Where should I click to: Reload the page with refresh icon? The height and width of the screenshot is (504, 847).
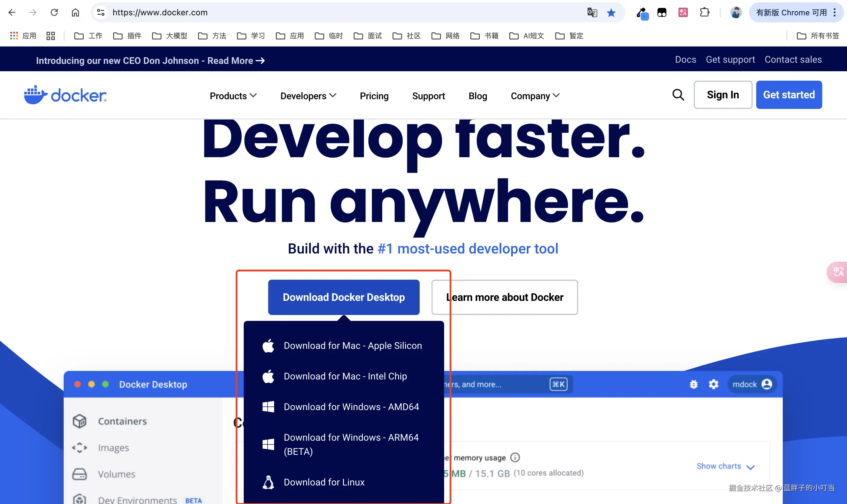coord(54,13)
